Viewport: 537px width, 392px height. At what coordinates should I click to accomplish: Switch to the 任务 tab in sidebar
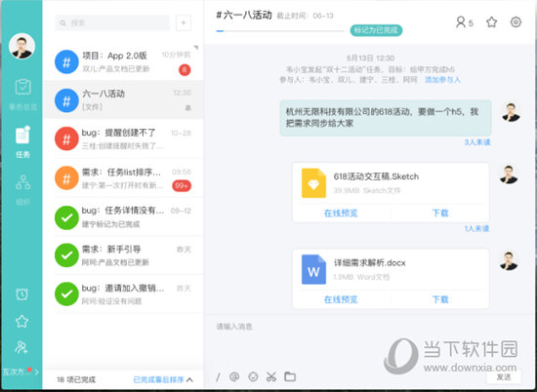tap(23, 142)
